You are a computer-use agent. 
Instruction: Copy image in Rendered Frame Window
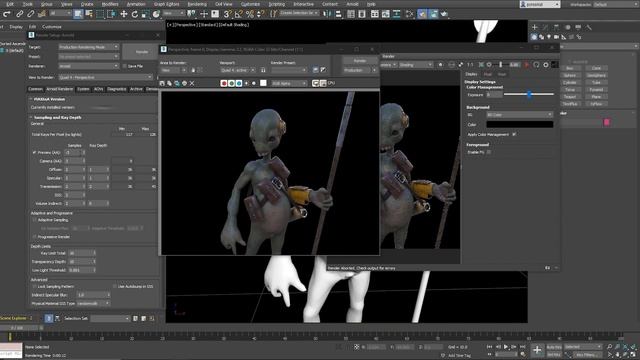[169, 83]
